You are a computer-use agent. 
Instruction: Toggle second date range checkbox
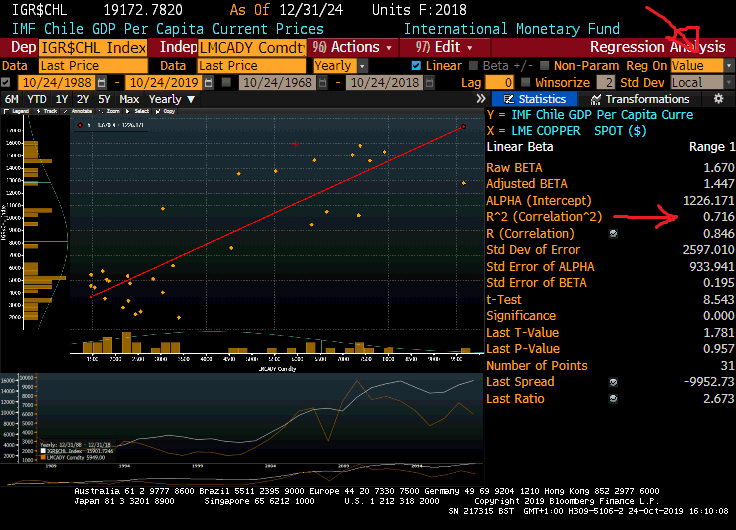pos(226,83)
